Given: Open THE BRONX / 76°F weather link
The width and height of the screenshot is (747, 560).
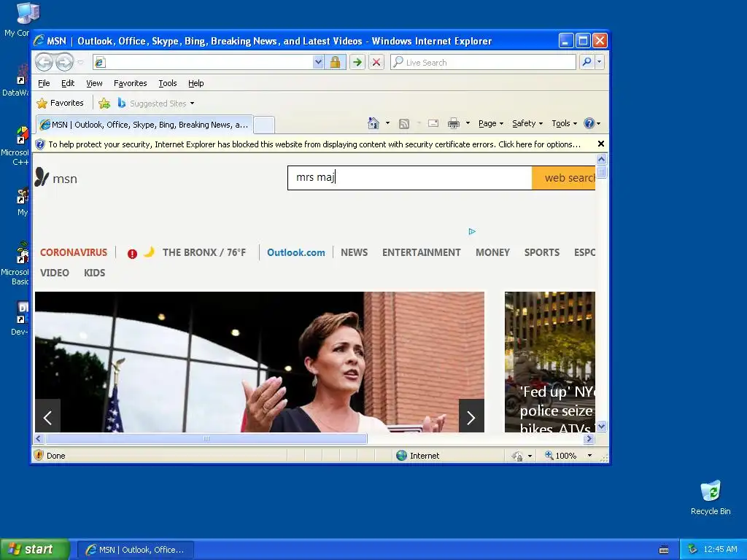Looking at the screenshot, I should coord(204,252).
